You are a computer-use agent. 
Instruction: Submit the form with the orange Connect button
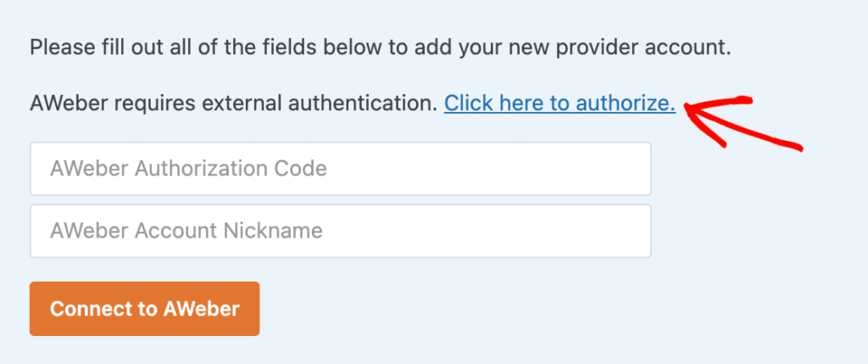144,309
